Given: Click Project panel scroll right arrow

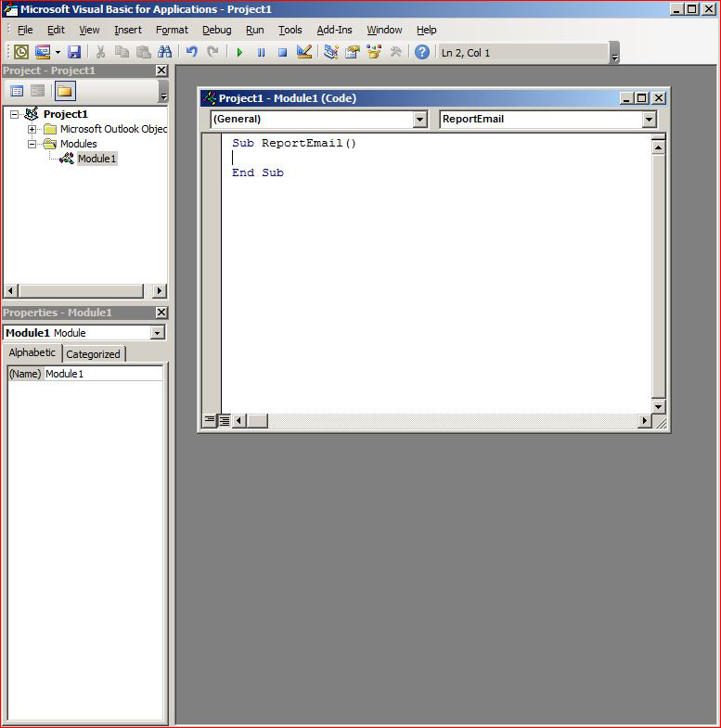Looking at the screenshot, I should click(x=160, y=290).
